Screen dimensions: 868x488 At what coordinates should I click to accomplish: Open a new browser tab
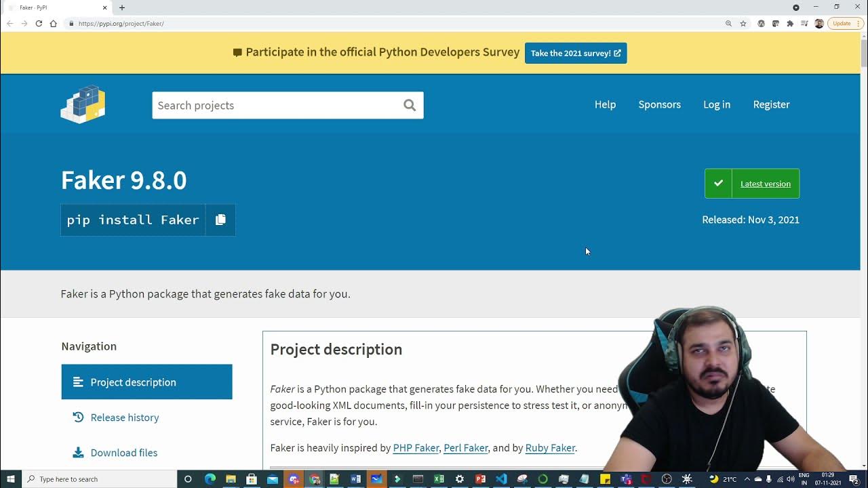[x=122, y=7]
